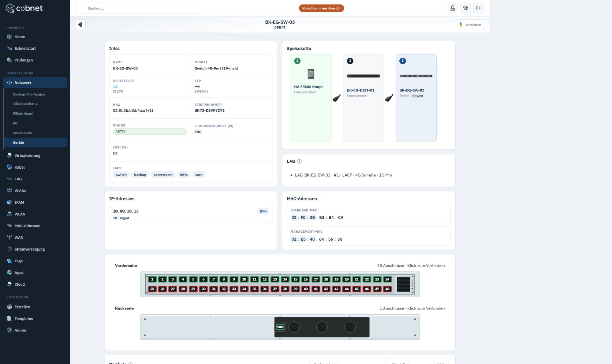The width and height of the screenshot is (612, 364).
Task: Collapse the Netzwerk menu group
Action: (35, 83)
